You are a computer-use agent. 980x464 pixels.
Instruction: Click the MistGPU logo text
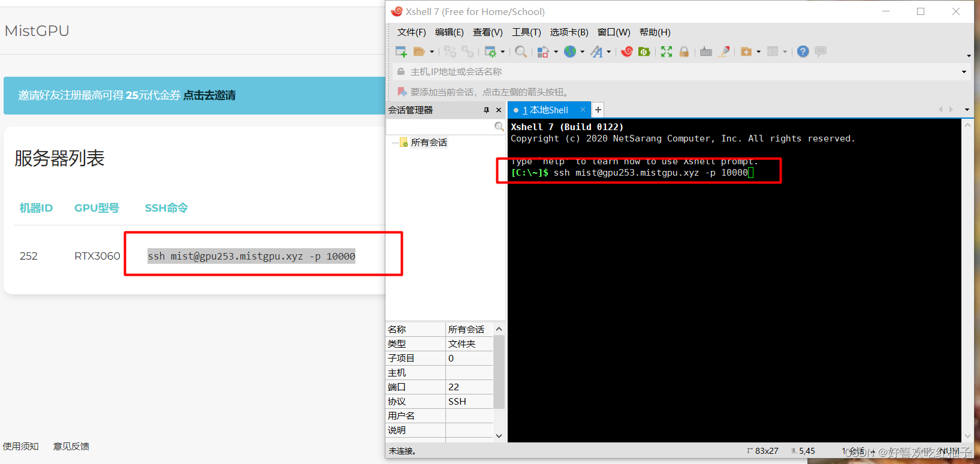[x=37, y=31]
